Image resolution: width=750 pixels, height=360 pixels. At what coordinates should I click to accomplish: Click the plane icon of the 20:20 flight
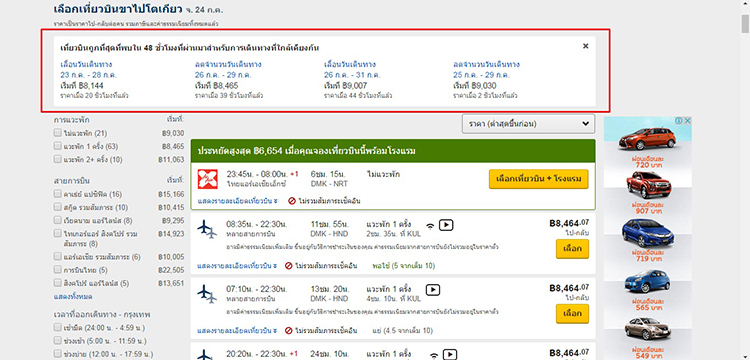(207, 355)
